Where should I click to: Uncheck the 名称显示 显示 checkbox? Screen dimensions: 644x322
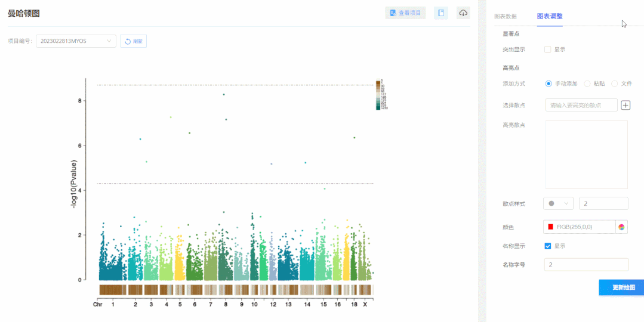click(548, 246)
